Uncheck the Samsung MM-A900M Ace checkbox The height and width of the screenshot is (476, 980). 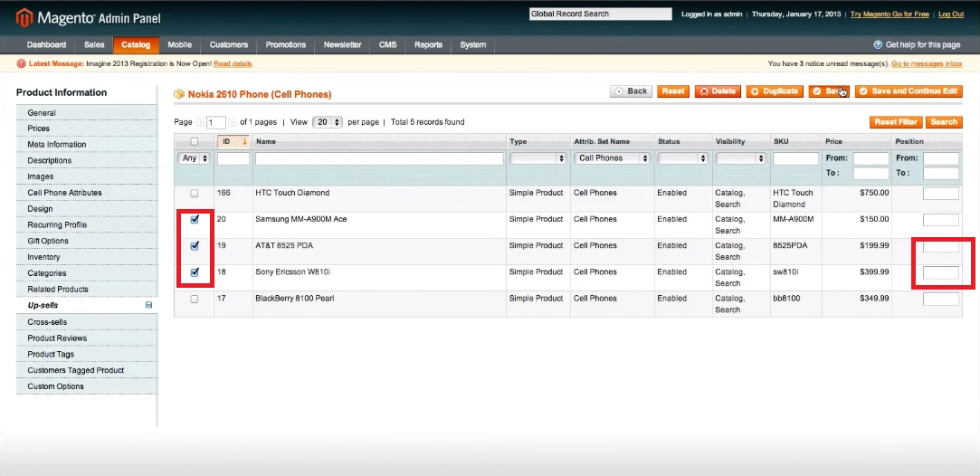point(195,220)
